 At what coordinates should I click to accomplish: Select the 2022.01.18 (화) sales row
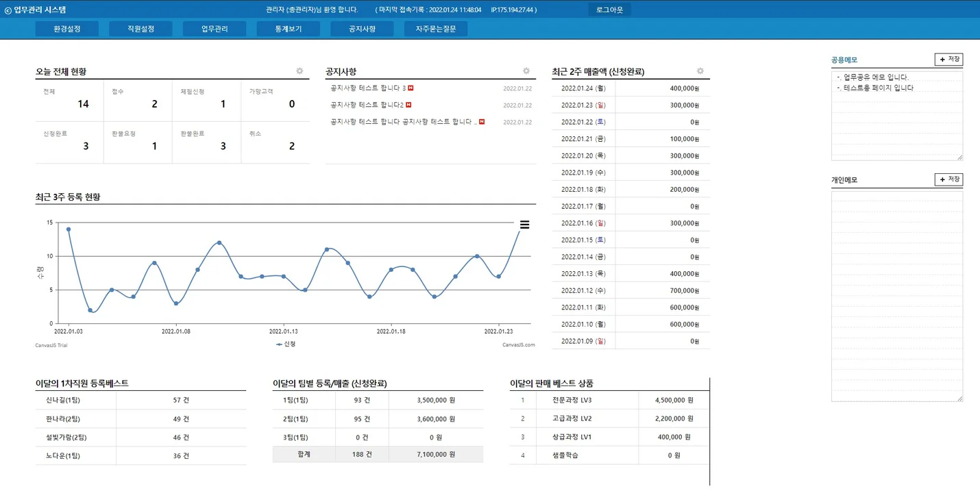(x=630, y=190)
